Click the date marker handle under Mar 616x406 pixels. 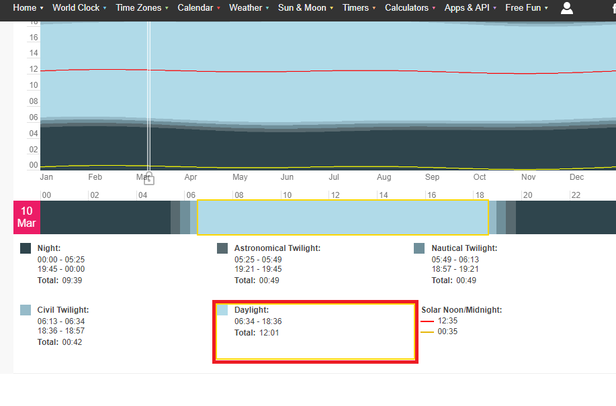(149, 180)
